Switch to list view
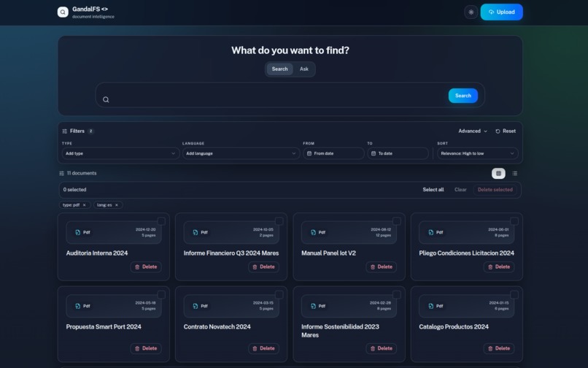Screen dimensions: 588x368 coord(514,173)
